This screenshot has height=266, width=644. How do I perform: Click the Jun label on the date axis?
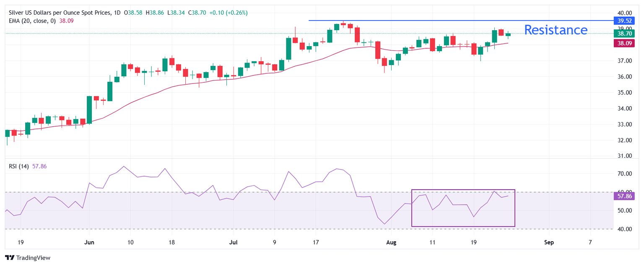[x=89, y=243]
